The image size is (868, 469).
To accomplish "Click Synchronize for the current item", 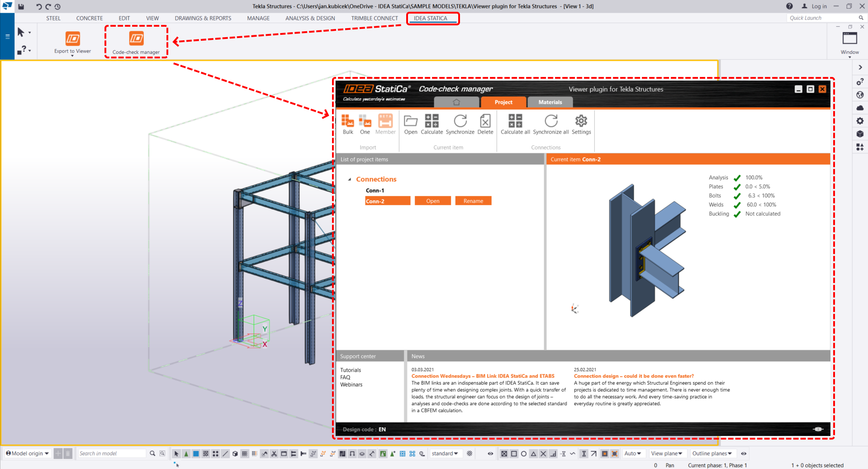I will tap(460, 121).
